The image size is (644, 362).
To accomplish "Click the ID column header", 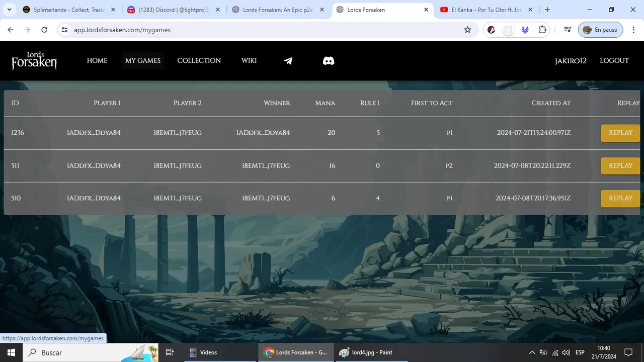I will (15, 103).
